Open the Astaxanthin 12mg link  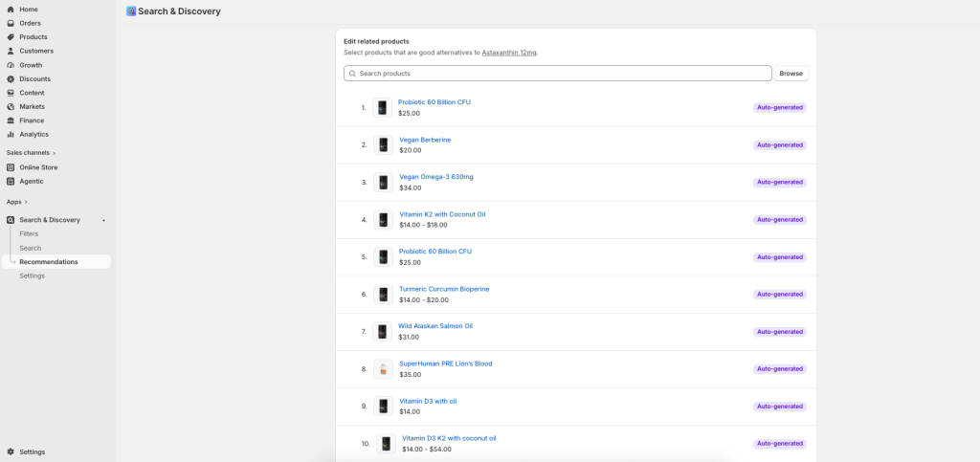click(509, 53)
